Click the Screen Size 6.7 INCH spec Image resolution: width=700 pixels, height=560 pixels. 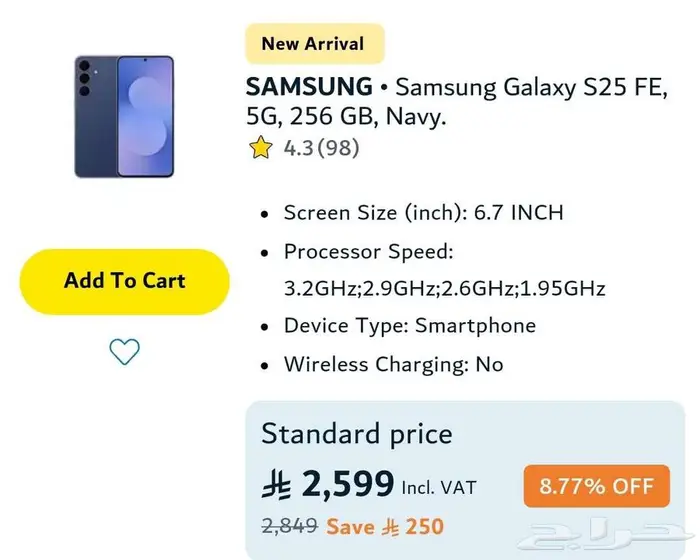[423, 213]
